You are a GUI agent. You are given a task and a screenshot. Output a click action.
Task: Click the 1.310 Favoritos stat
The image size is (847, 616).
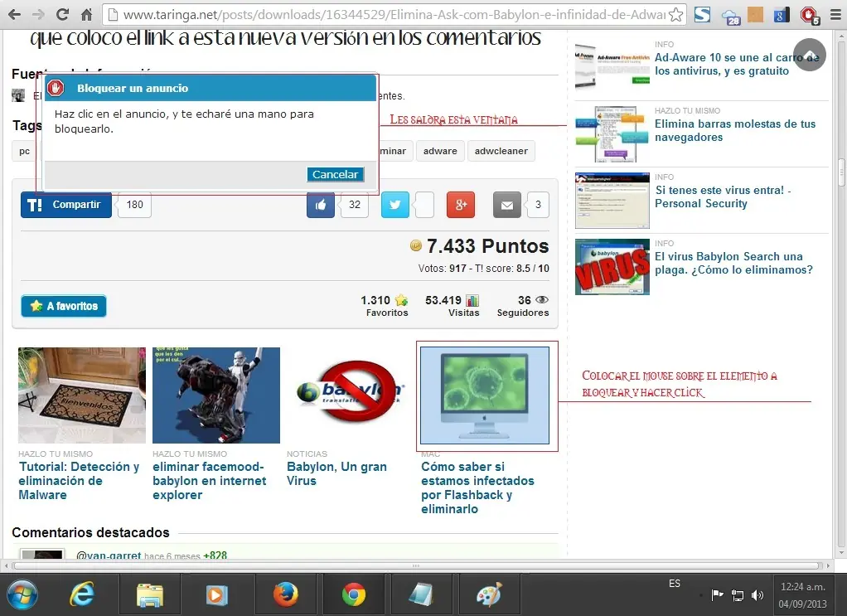tap(385, 306)
